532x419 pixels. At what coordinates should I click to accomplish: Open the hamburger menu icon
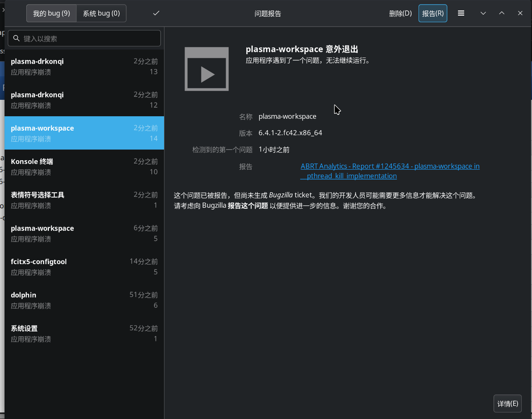(461, 13)
